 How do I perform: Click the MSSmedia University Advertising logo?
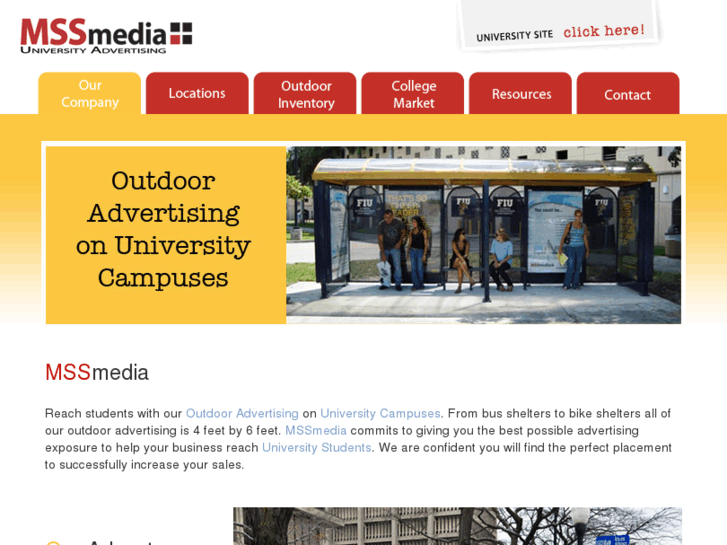pos(106,36)
